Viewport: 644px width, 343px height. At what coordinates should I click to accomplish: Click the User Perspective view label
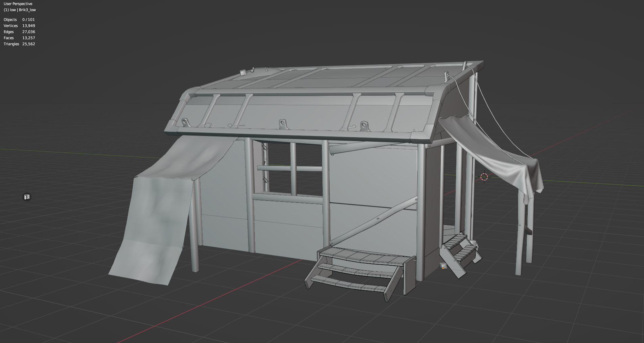[x=18, y=4]
